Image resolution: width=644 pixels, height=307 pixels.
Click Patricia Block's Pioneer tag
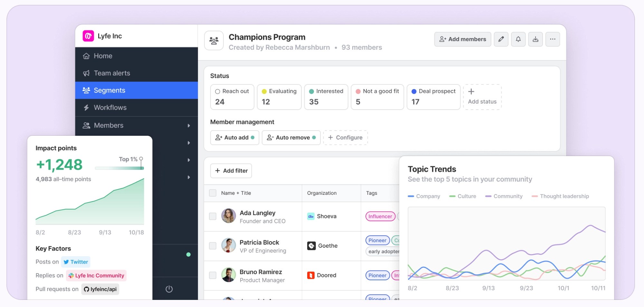(377, 241)
